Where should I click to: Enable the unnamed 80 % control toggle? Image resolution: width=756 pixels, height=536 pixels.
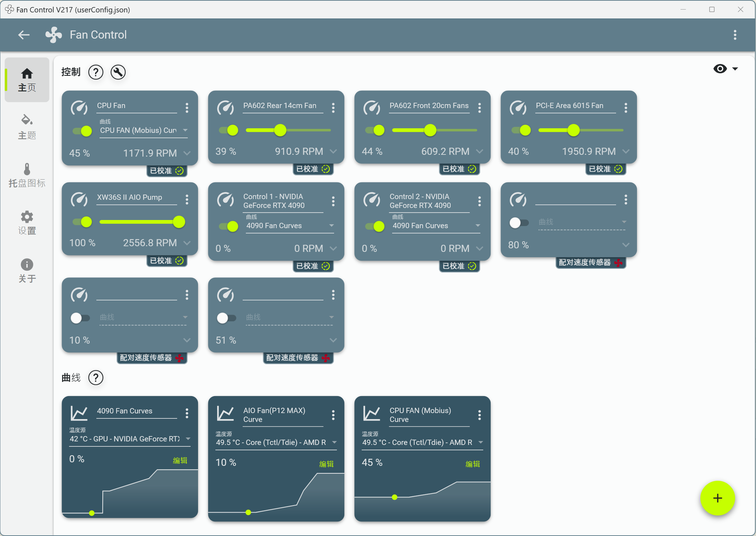(519, 223)
